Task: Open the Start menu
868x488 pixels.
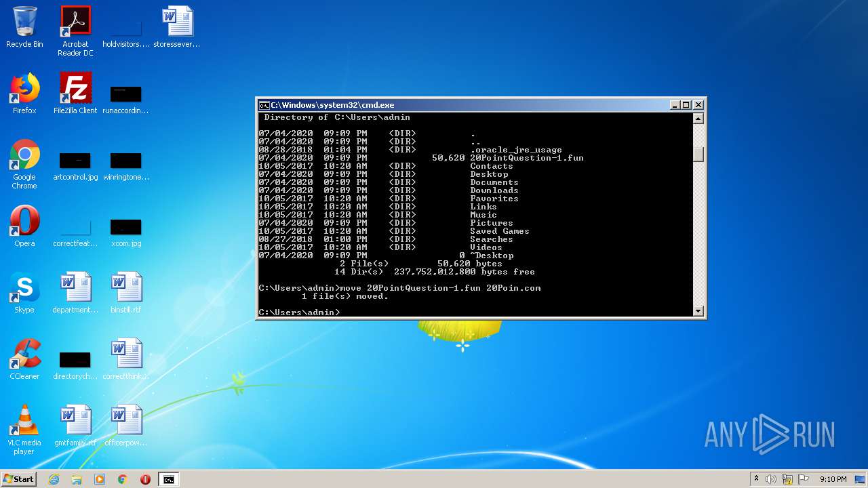Action: 18,479
